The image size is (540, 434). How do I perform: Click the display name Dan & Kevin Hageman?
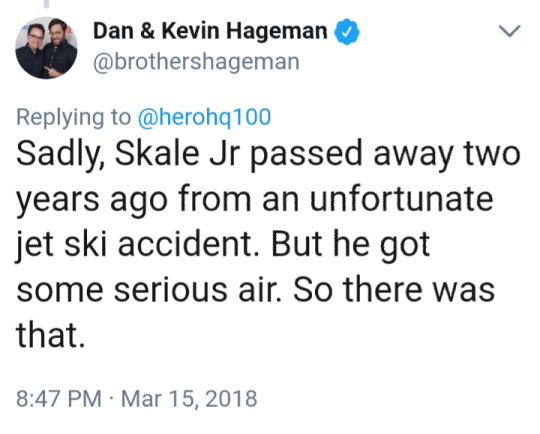pyautogui.click(x=210, y=31)
